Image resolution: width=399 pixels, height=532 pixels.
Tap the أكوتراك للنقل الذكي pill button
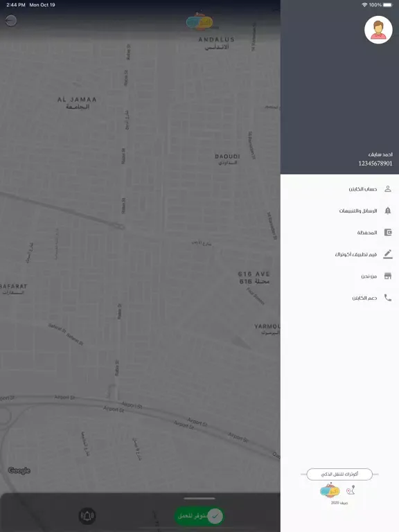coord(339,474)
